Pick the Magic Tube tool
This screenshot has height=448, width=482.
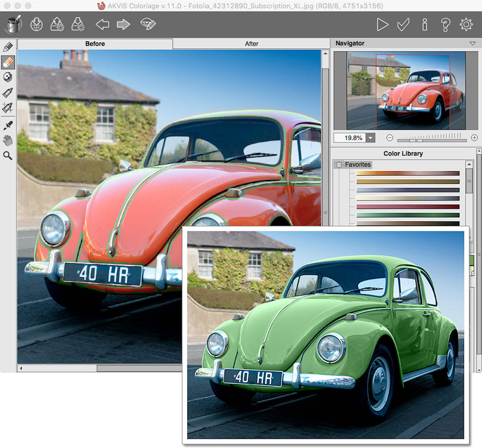(8, 108)
